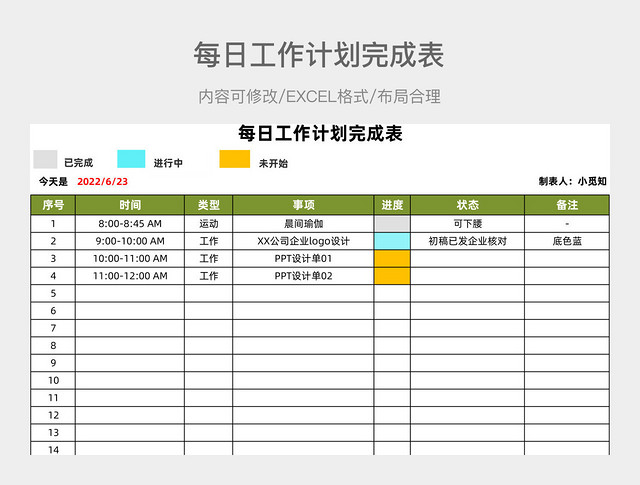This screenshot has height=485, width=640.
Task: Click the gray 已完成 legend swatch
Action: [x=45, y=159]
